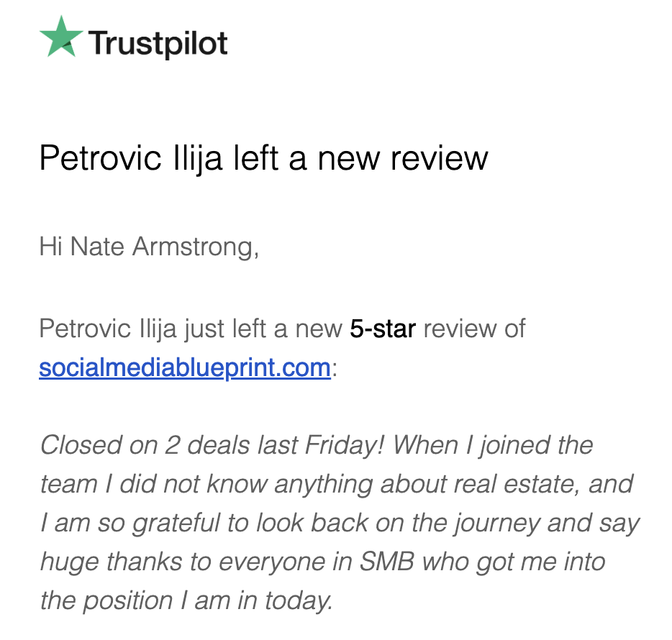Select the name 'Armstrong' in the greeting

pyautogui.click(x=194, y=247)
